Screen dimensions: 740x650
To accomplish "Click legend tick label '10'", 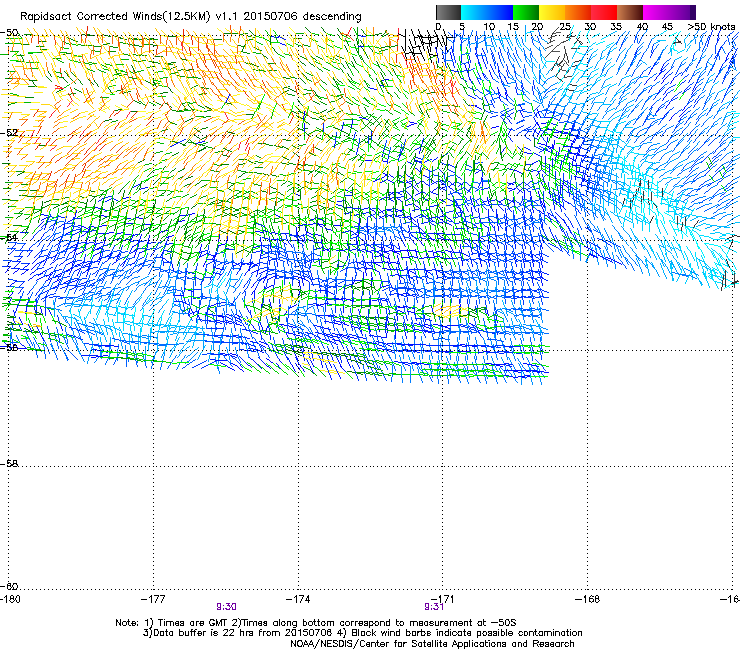I will [489, 27].
